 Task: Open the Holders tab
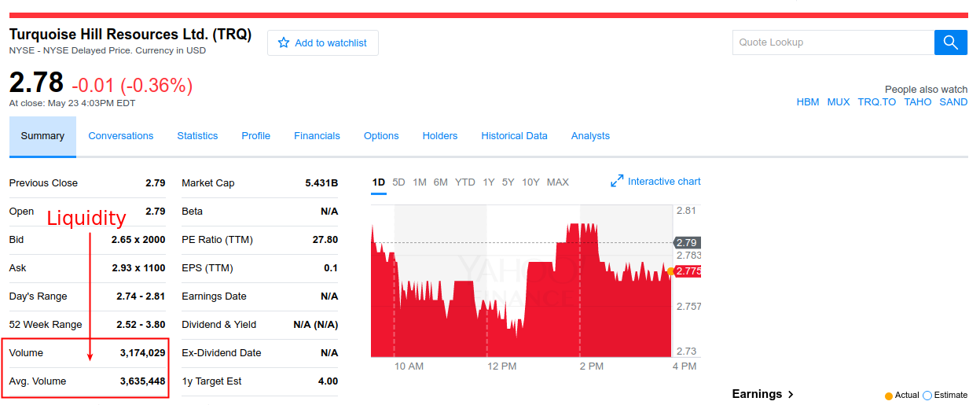[440, 136]
